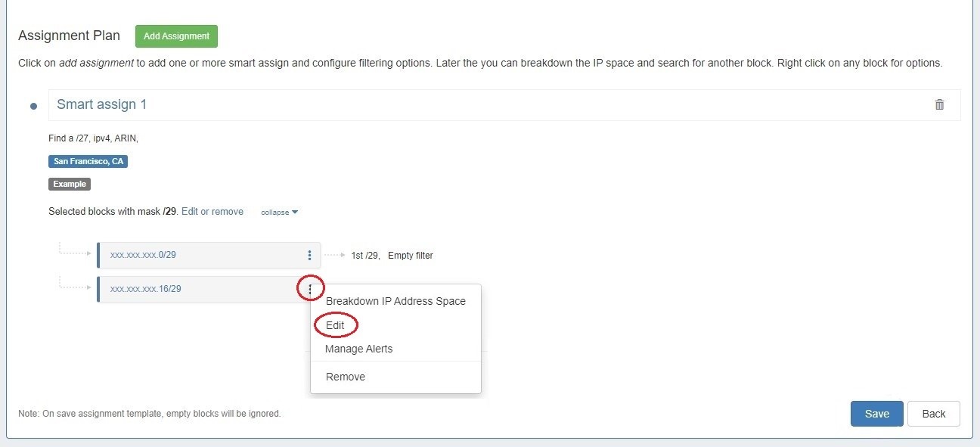Click the three-dot menu icon for the 16/29 block

click(310, 288)
